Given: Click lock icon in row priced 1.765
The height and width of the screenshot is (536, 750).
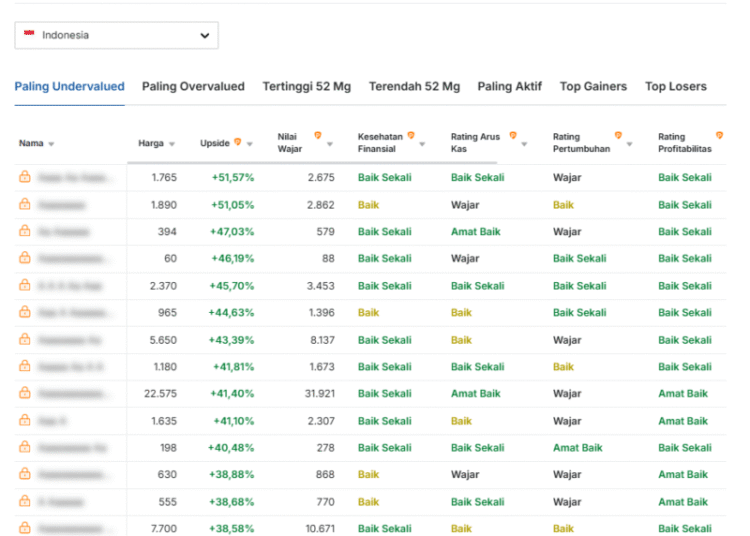Looking at the screenshot, I should point(25,177).
